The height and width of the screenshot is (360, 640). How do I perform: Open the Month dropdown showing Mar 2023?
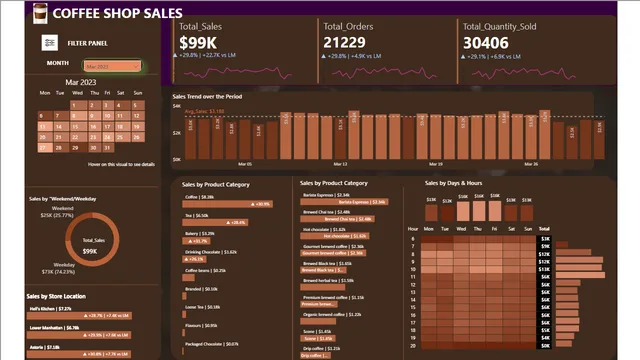coord(112,66)
